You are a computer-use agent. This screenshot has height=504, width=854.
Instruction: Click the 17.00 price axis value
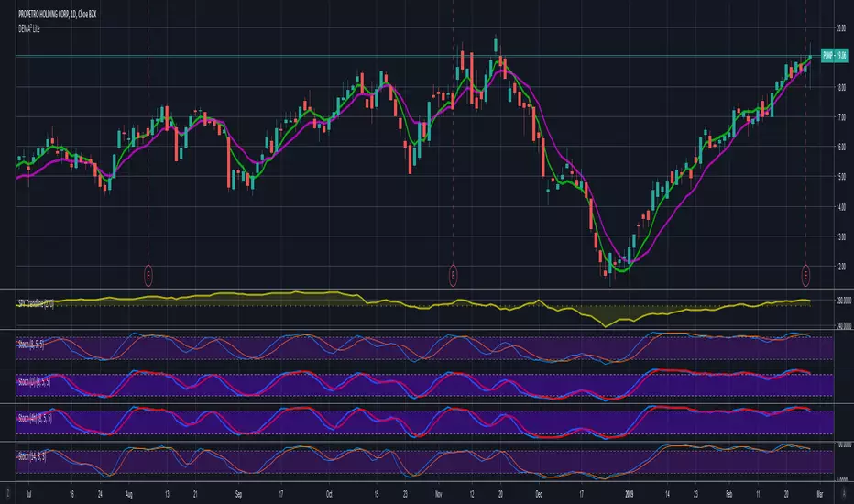[x=841, y=117]
